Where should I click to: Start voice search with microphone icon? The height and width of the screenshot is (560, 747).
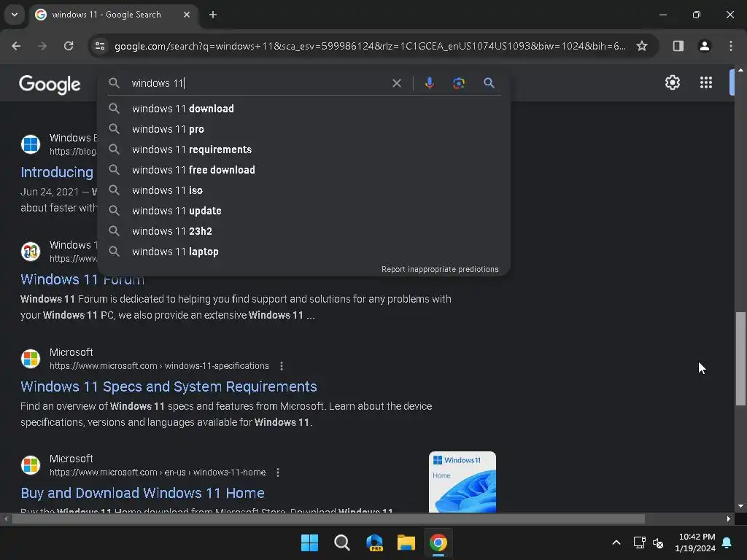tap(429, 83)
